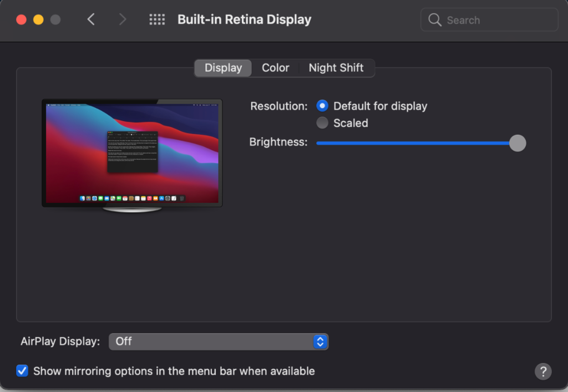Click the blue AirPlay dropdown arrows
This screenshot has width=568, height=392.
coord(319,342)
